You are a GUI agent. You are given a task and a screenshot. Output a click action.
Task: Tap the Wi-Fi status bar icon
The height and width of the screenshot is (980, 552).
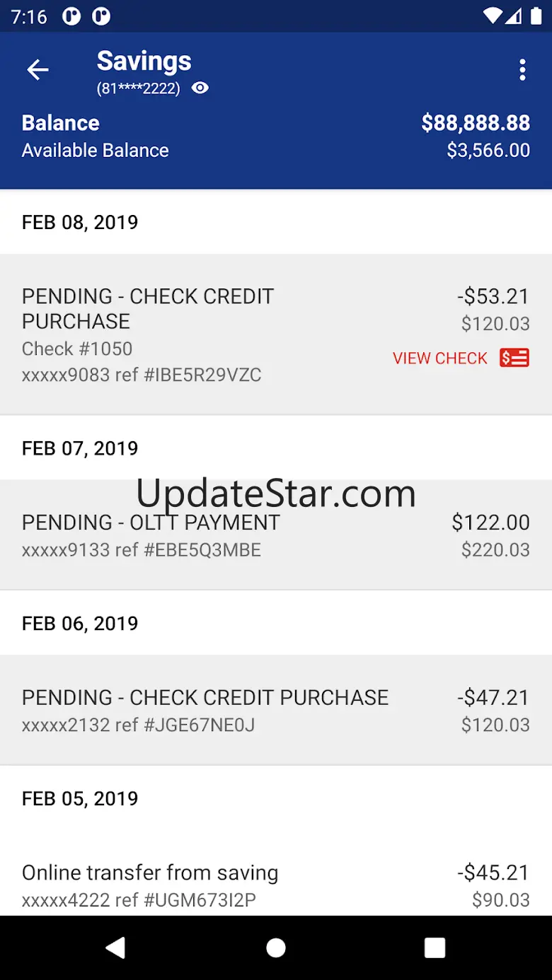493,16
